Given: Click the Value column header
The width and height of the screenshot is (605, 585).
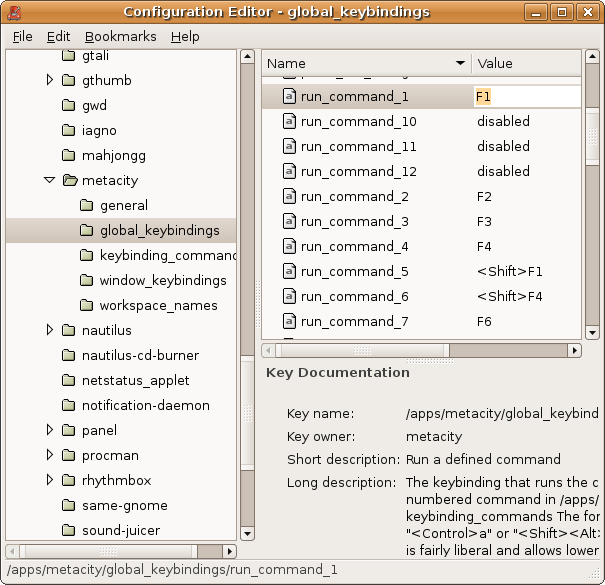Looking at the screenshot, I should point(525,63).
